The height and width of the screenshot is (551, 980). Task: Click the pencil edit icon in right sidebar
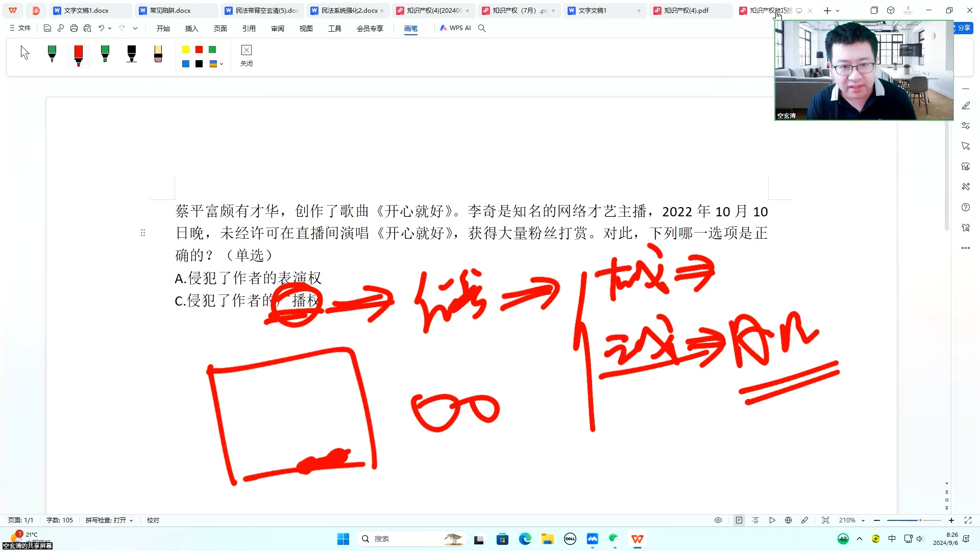[966, 106]
